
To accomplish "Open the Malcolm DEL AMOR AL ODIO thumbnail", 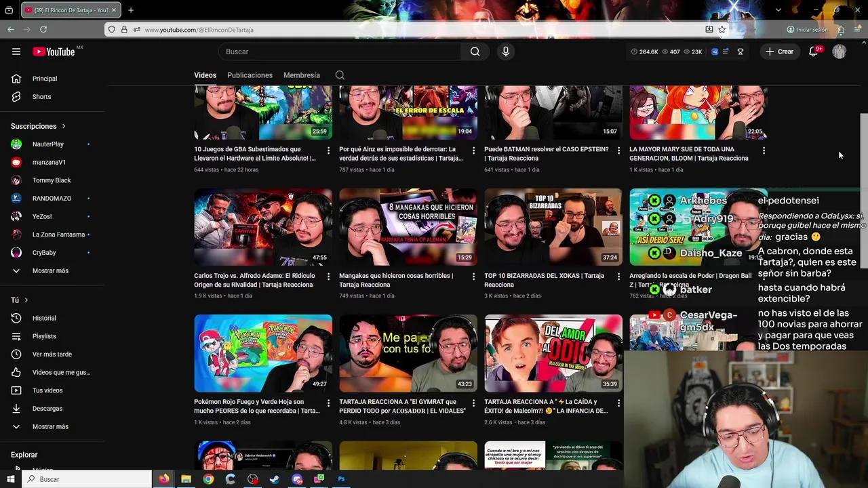I will (x=553, y=353).
